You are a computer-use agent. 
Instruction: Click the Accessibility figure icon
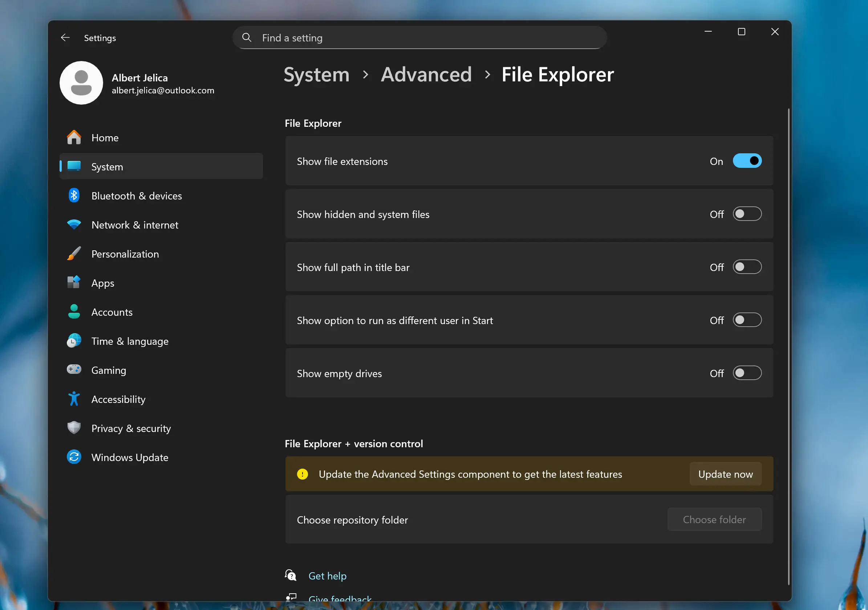(74, 399)
